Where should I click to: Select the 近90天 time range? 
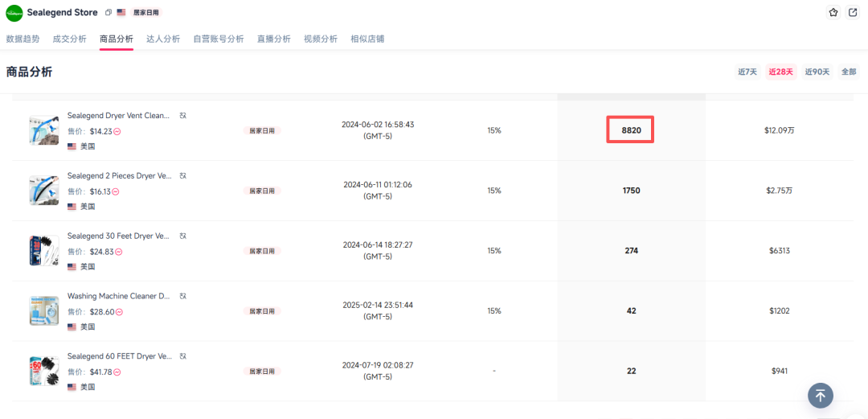(817, 72)
